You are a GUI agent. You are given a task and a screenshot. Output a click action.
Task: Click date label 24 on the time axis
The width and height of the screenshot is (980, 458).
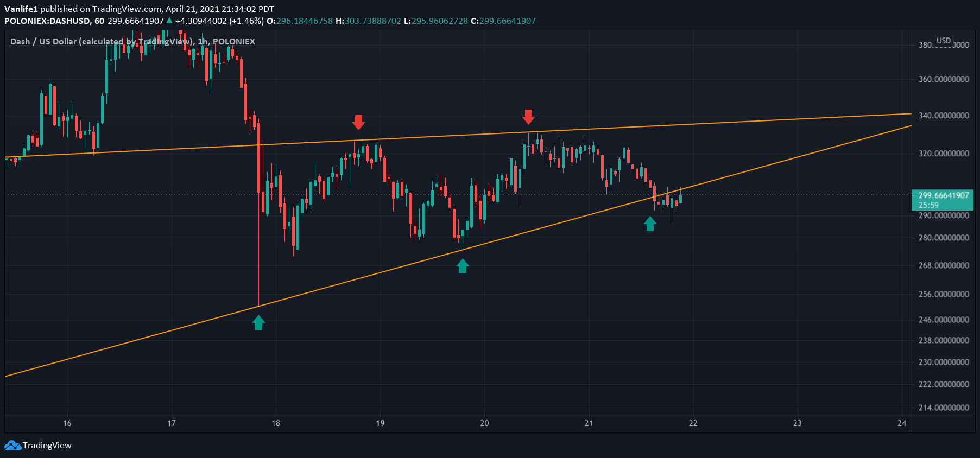[x=902, y=423]
